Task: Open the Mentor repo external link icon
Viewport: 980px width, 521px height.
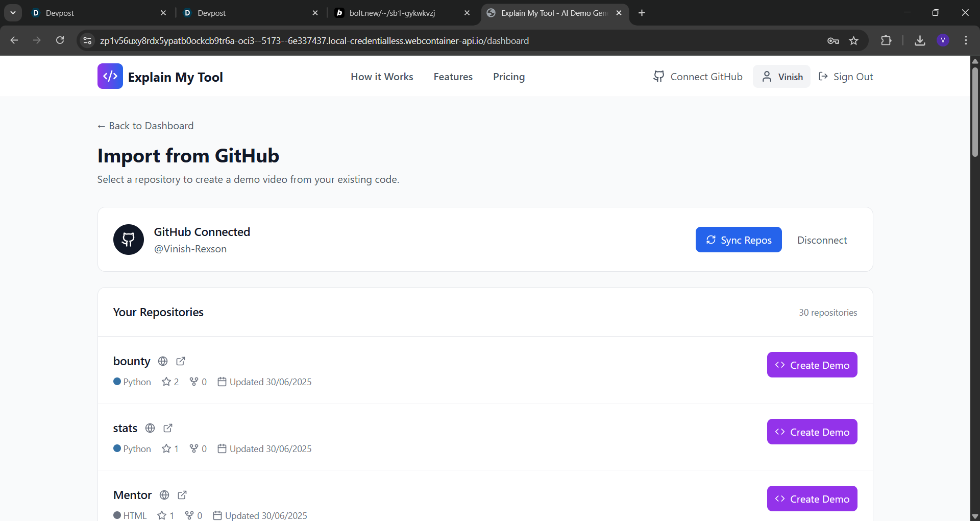Action: (182, 495)
